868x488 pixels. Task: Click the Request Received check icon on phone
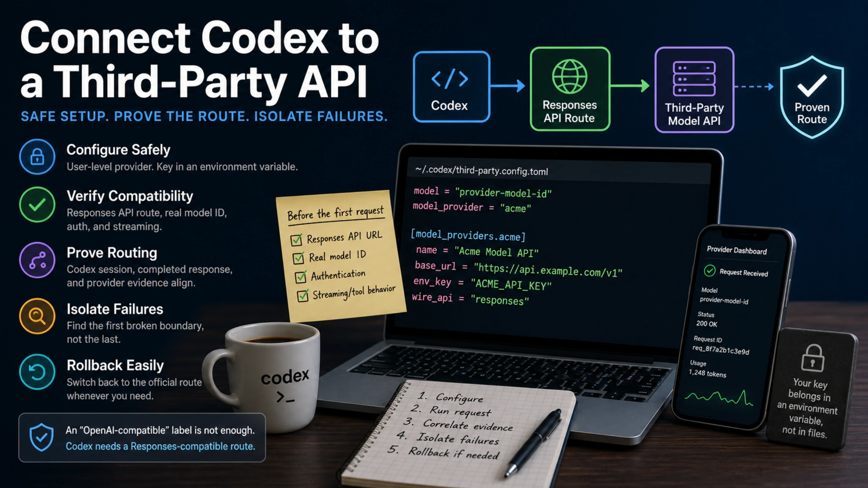[x=710, y=270]
